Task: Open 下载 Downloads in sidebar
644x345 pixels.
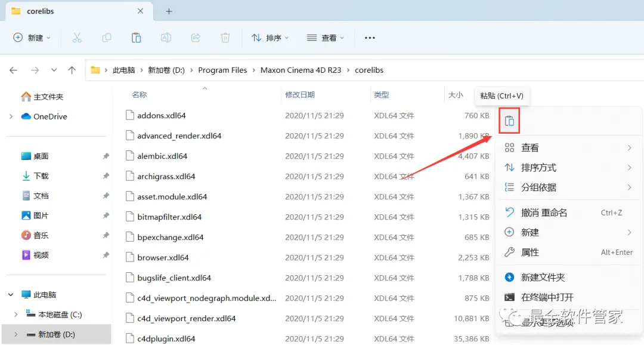Action: 35,176
